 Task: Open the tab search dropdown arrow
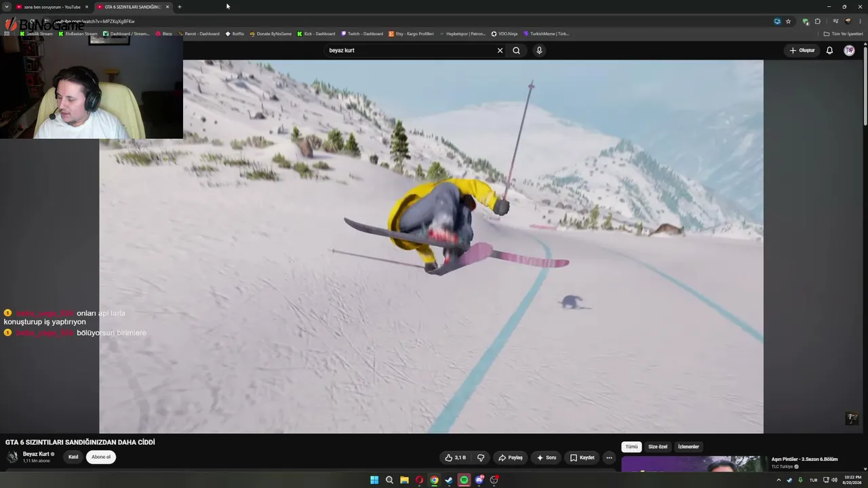point(7,7)
